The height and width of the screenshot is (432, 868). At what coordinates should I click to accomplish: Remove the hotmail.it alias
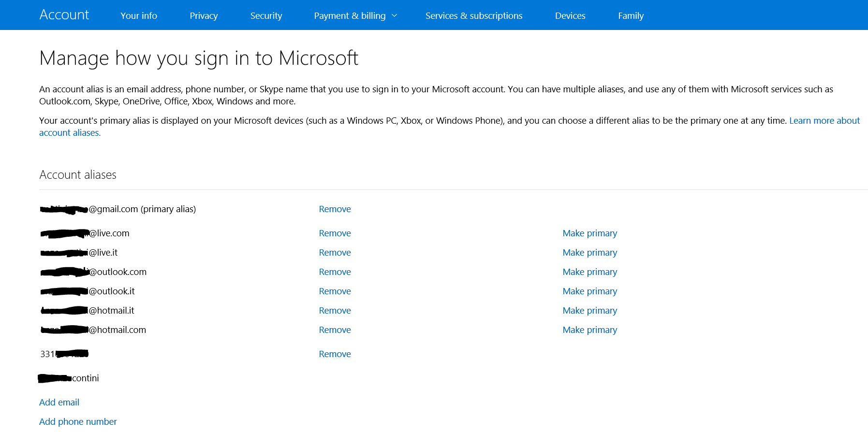click(335, 311)
